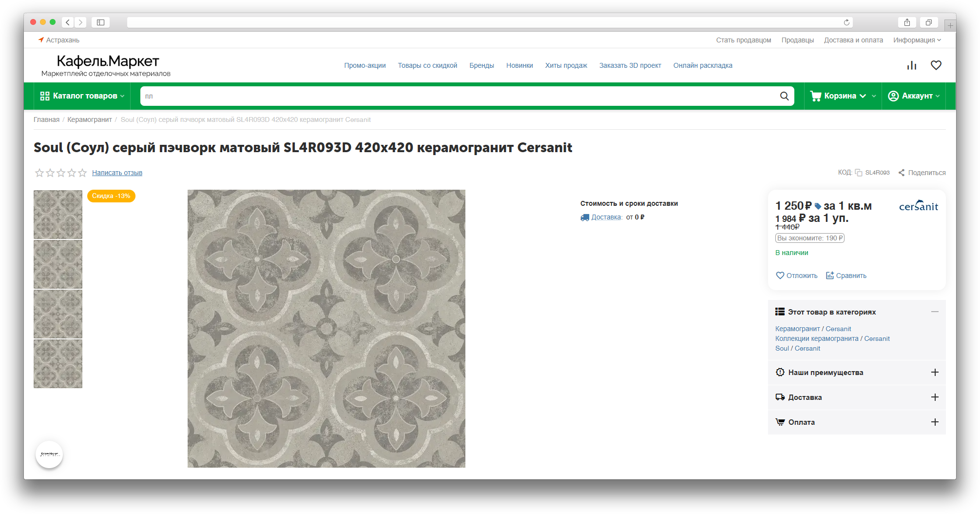Click the share icon next to Поделиться
Screen dimensions: 980x514
tap(902, 173)
